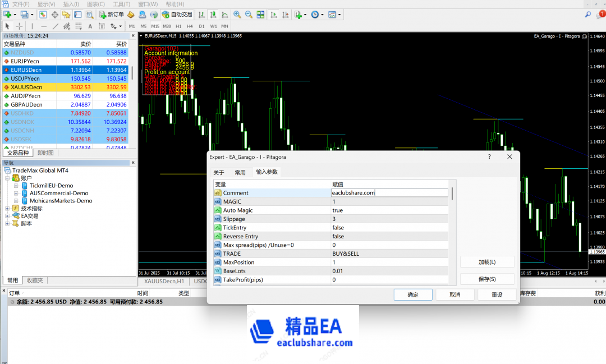Select the horizontal line drawing tool
The width and height of the screenshot is (606, 364).
(44, 26)
